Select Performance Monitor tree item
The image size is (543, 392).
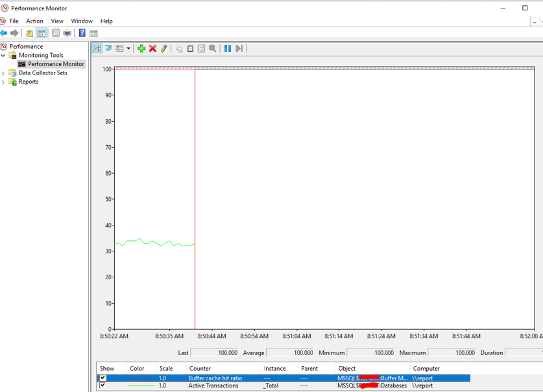pos(56,64)
